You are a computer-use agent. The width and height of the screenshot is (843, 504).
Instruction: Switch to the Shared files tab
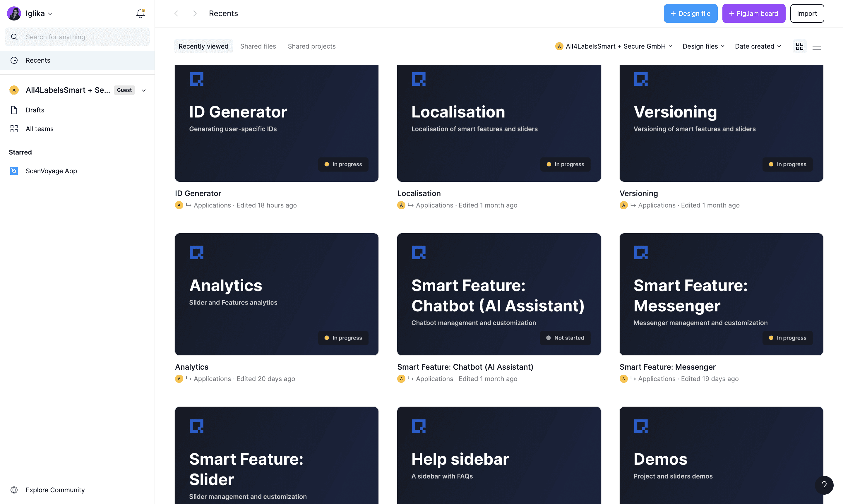258,46
